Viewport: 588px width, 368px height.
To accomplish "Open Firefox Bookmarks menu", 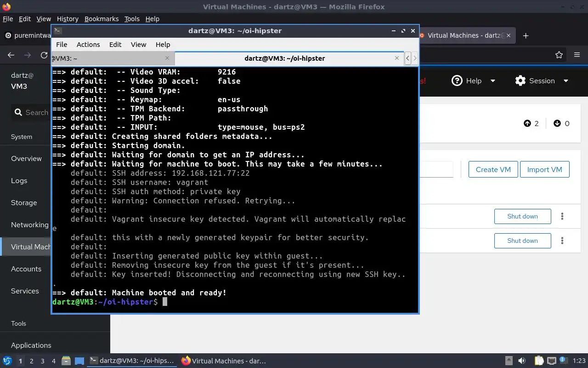I will 102,19.
